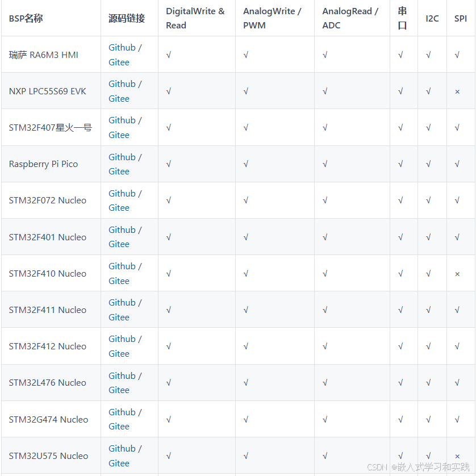Click SPI check mark for 瑞萨 RA6M3 HMI

pos(457,55)
